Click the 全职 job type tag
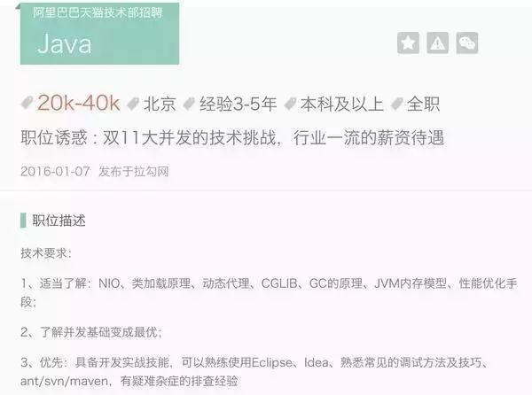This screenshot has width=532, height=395. [423, 104]
